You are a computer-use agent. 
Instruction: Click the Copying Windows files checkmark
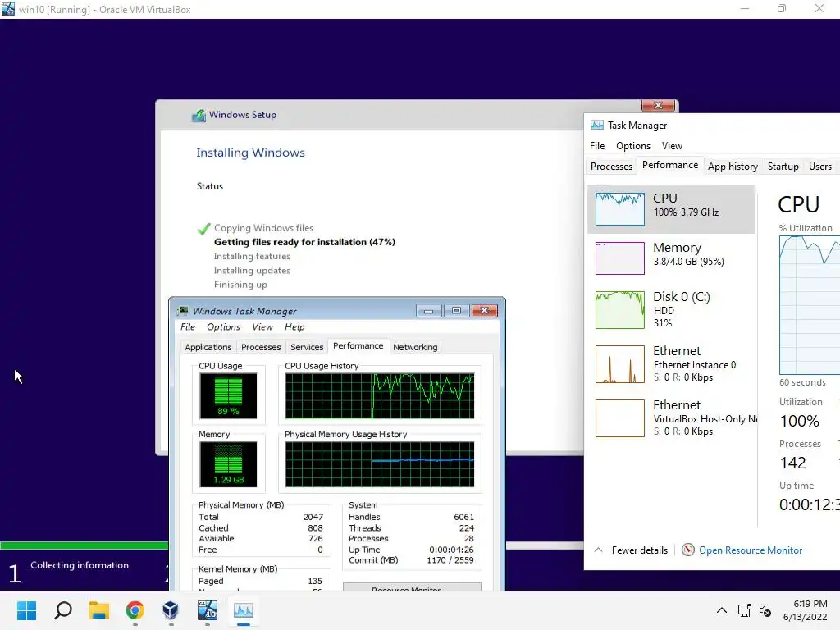[203, 230]
